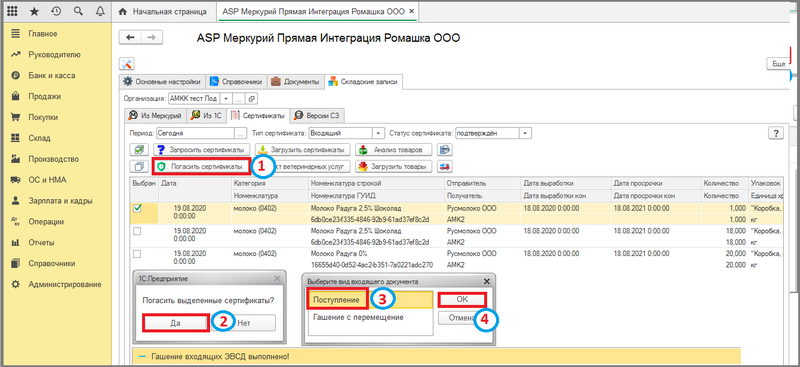Click the help question mark button
The height and width of the screenshot is (367, 800).
tap(776, 133)
